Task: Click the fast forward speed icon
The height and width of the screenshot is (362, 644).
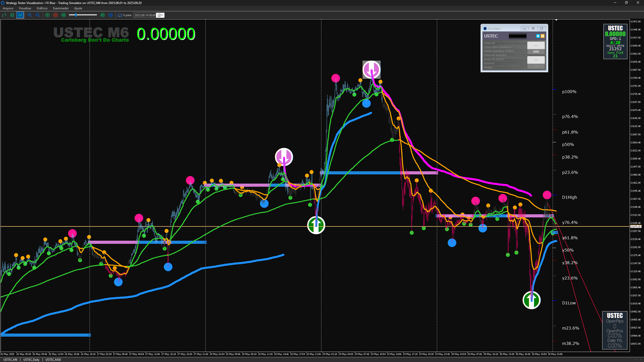Action: 102,15
